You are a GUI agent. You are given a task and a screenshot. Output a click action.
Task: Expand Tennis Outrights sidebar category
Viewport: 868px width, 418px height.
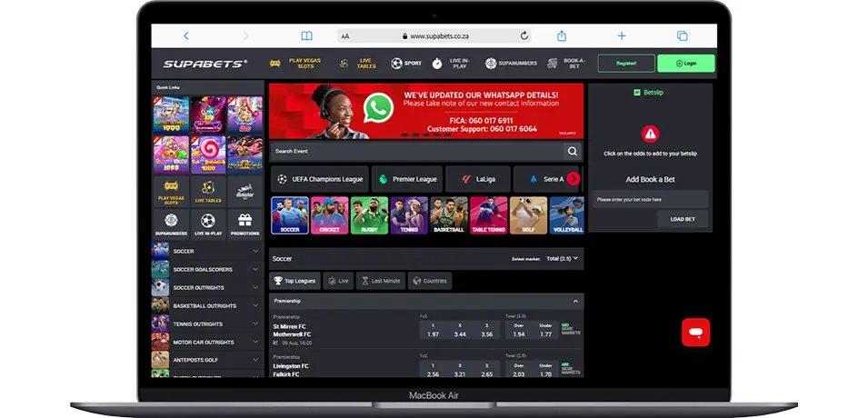point(207,323)
